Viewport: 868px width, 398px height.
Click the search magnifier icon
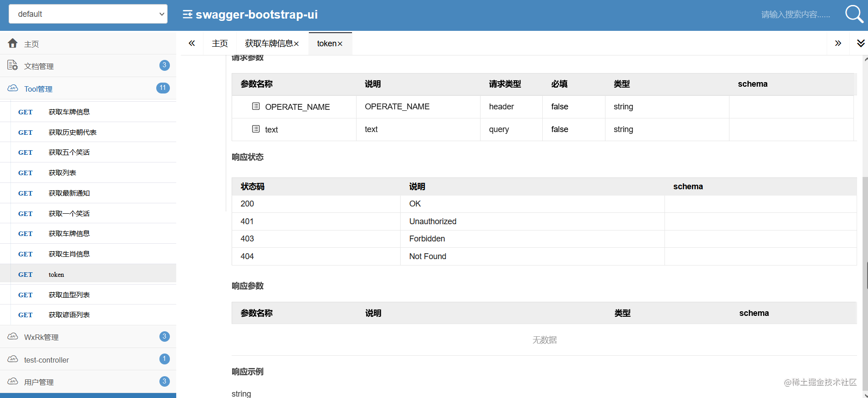coord(854,14)
